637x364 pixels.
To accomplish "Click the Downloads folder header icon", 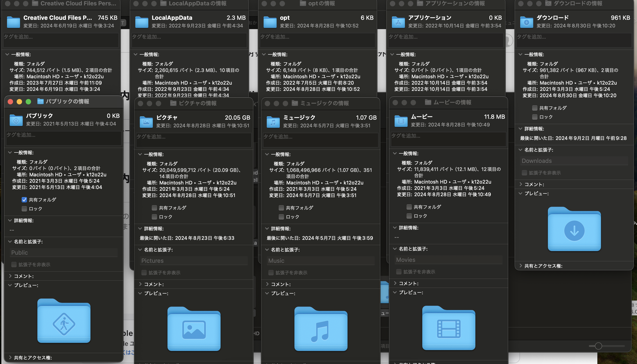I will click(x=526, y=22).
